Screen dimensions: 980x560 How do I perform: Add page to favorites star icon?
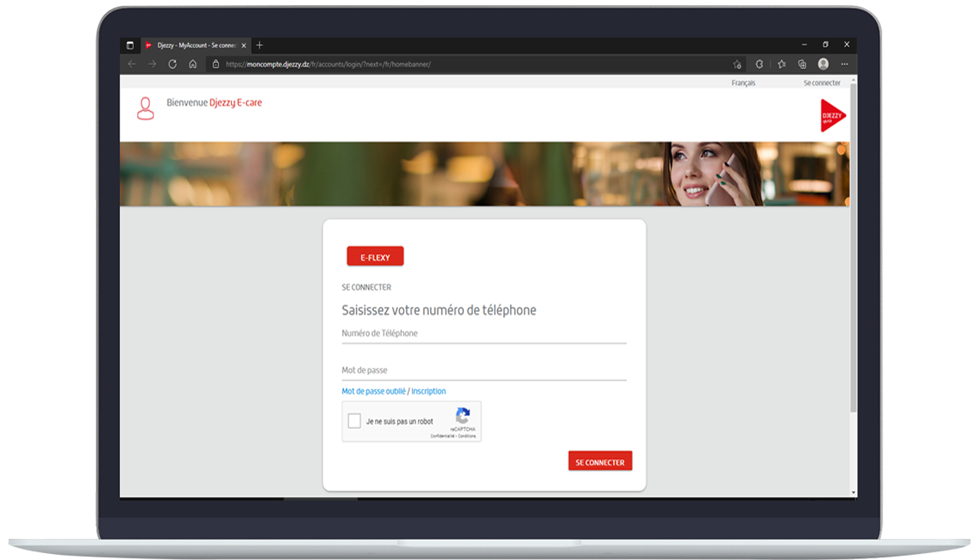point(737,64)
